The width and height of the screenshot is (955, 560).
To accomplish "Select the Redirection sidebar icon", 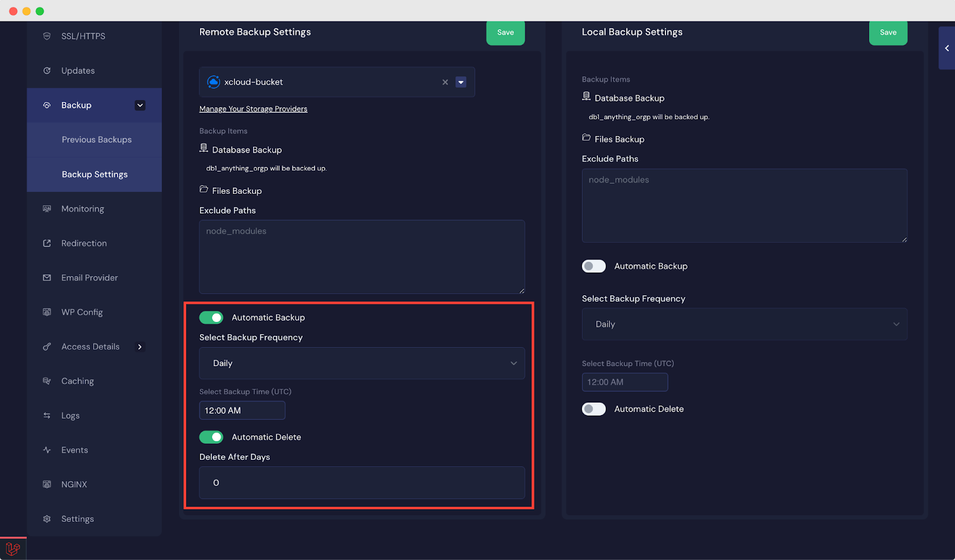I will [x=47, y=243].
